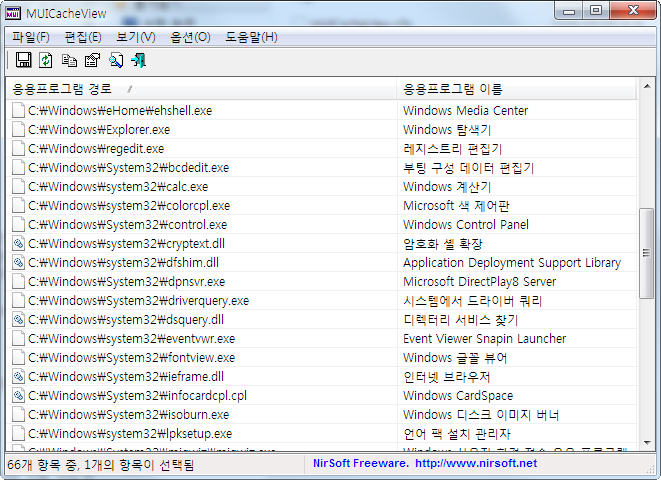661x480 pixels.
Task: Open the 편집(E) menu
Action: click(x=83, y=37)
